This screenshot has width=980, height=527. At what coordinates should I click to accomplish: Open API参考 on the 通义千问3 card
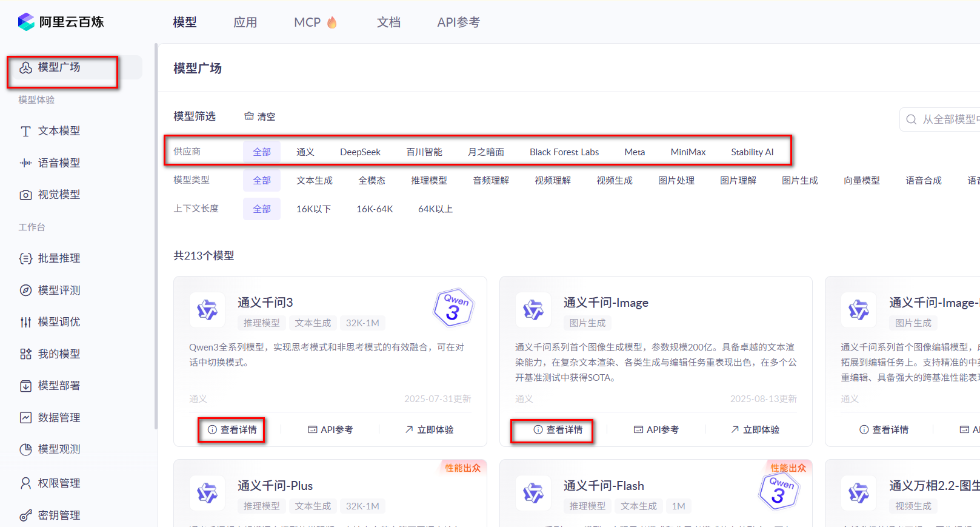[x=330, y=429]
